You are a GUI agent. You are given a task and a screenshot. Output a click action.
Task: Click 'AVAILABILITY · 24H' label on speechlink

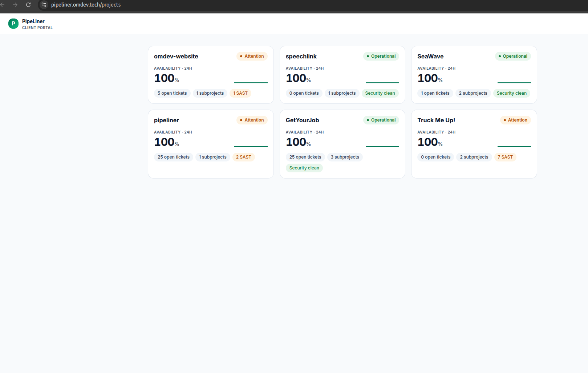(x=305, y=68)
